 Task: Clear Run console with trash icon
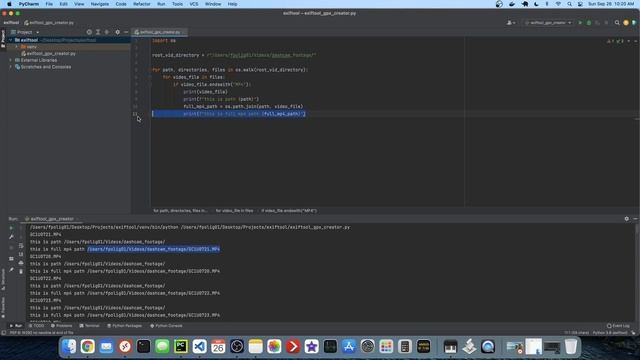[x=21, y=271]
